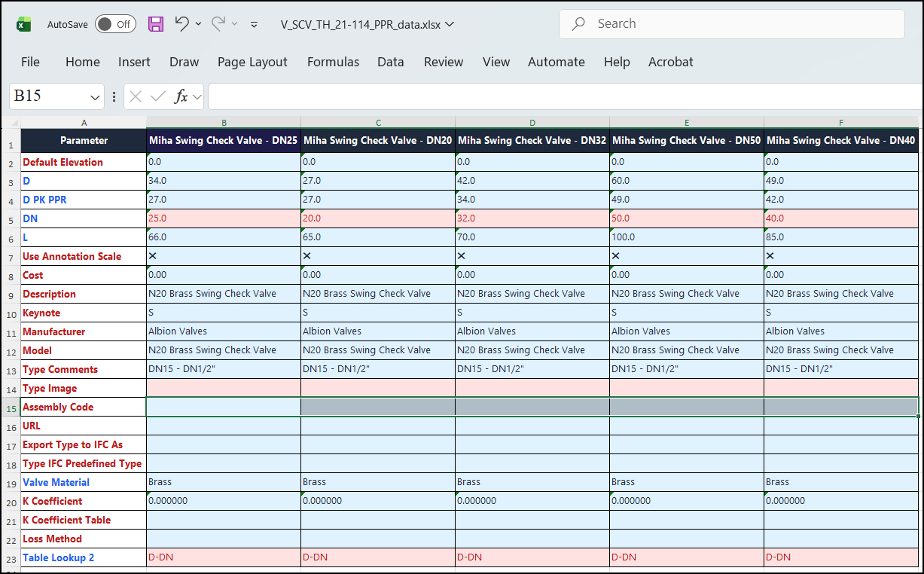Toggle the AutoSave switch
Screen dimensions: 924x574
click(x=115, y=24)
